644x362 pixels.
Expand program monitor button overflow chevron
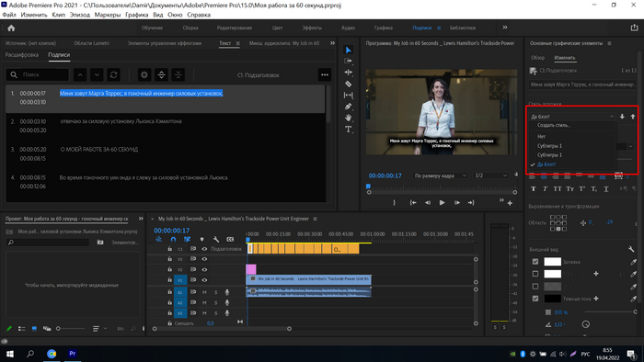point(501,200)
